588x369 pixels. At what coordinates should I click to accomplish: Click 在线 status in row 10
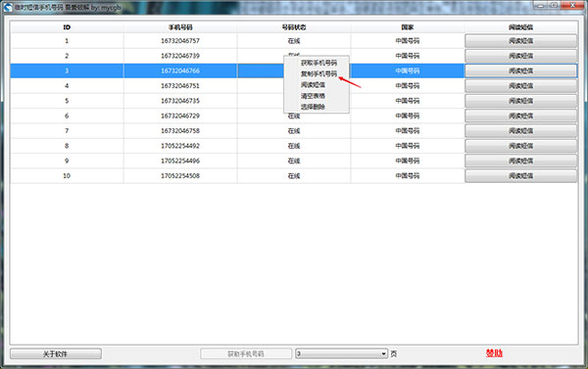coord(294,176)
